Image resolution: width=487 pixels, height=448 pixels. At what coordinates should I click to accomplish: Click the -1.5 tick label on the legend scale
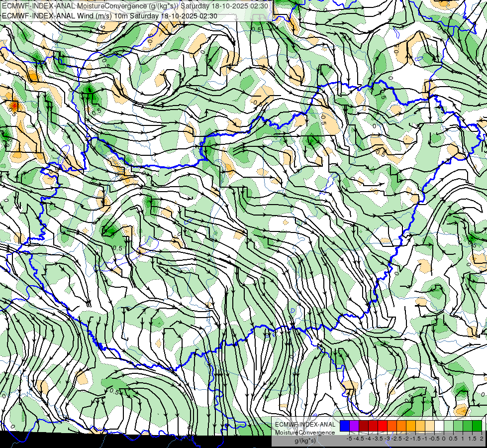tap(415, 439)
